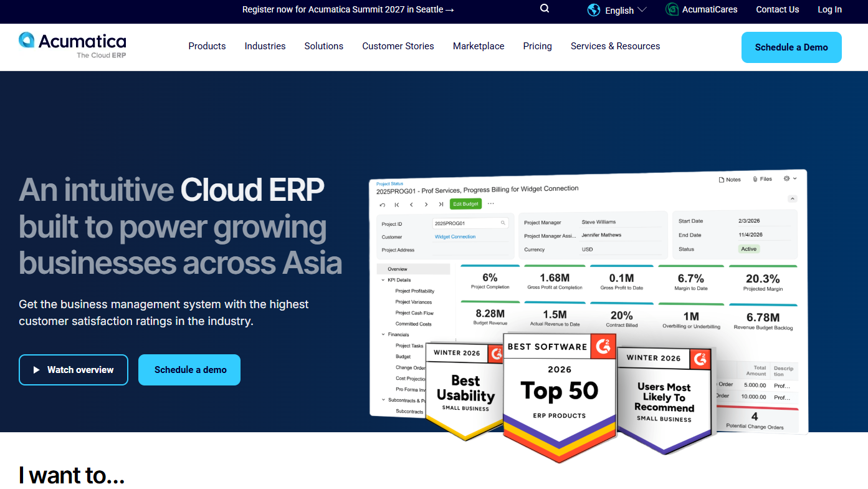
Task: Open the gear settings icon in the dashboard
Action: (x=786, y=178)
